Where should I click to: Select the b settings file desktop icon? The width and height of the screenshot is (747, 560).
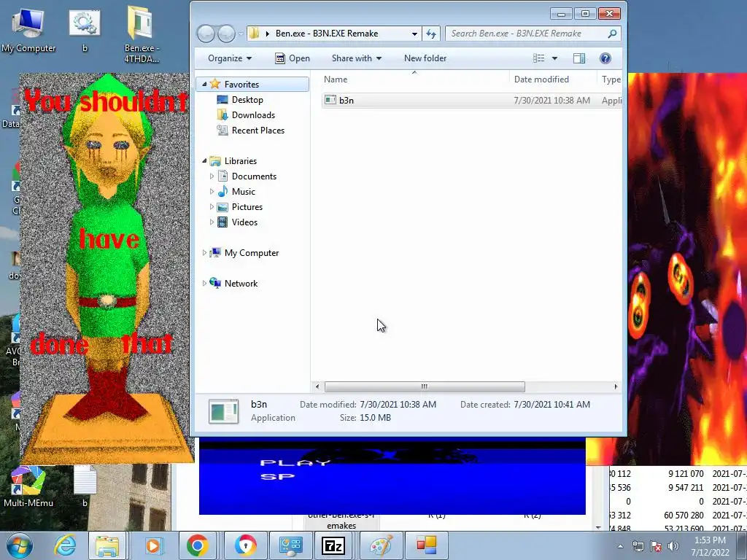tap(85, 31)
